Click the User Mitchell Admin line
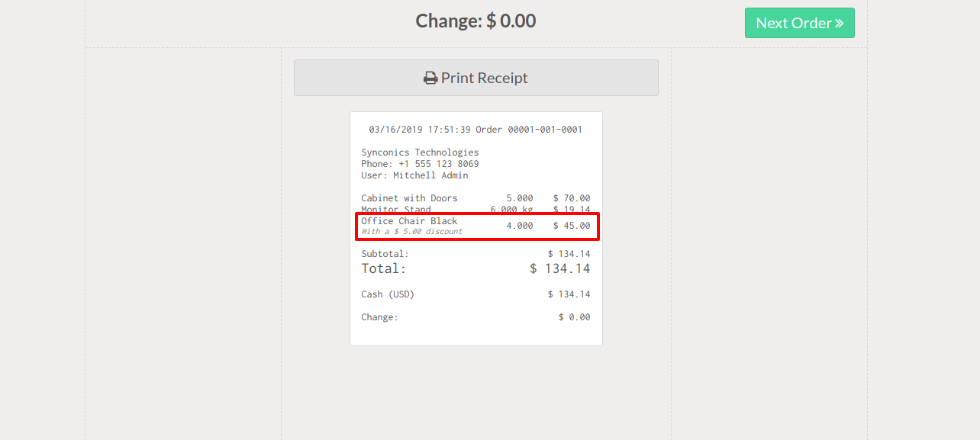 (414, 175)
